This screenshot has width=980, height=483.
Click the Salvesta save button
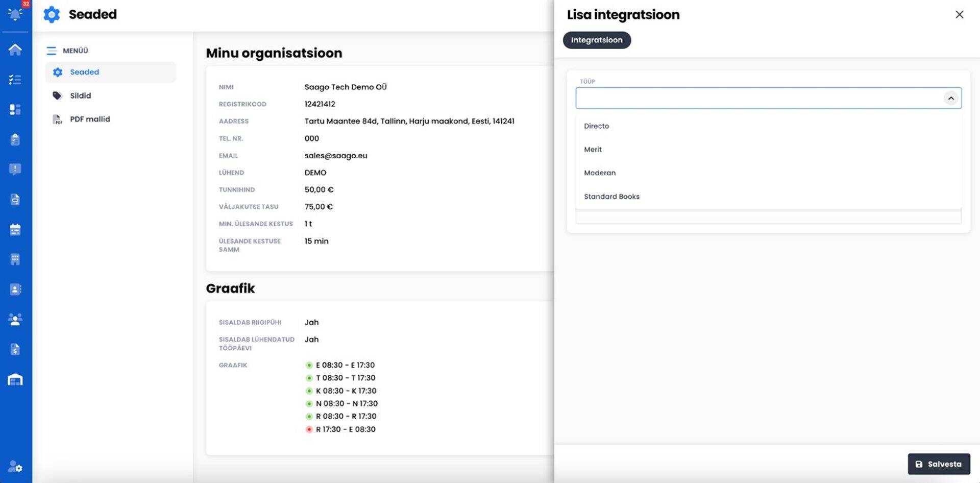click(938, 464)
